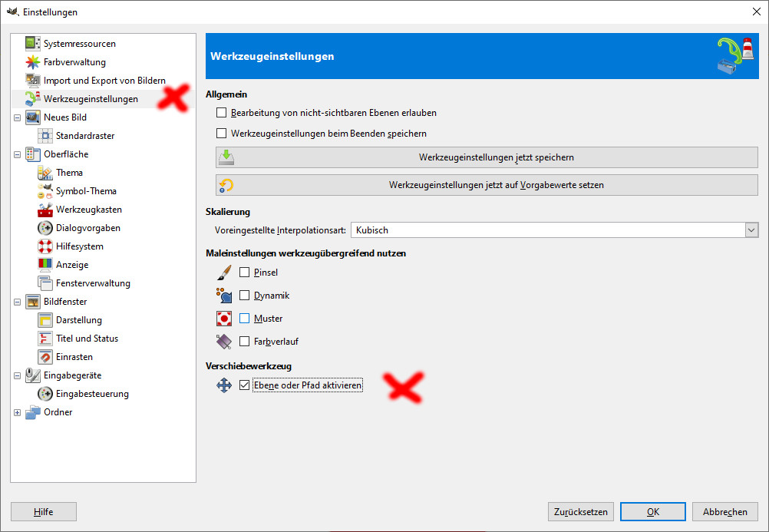Select Dialogvorgaben in the settings tree
Viewport: 769px width, 532px height.
pyautogui.click(x=87, y=228)
